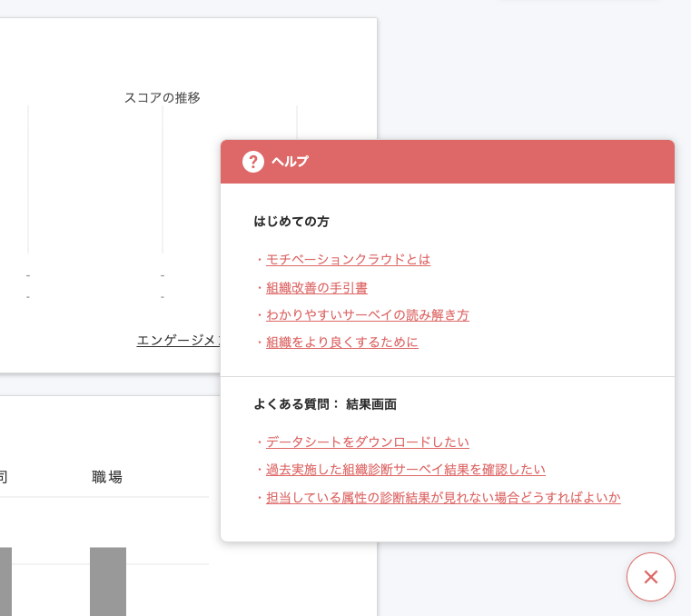691x616 pixels.
Task: Open the データシートをダウンロードしたい FAQ
Action: tap(367, 442)
